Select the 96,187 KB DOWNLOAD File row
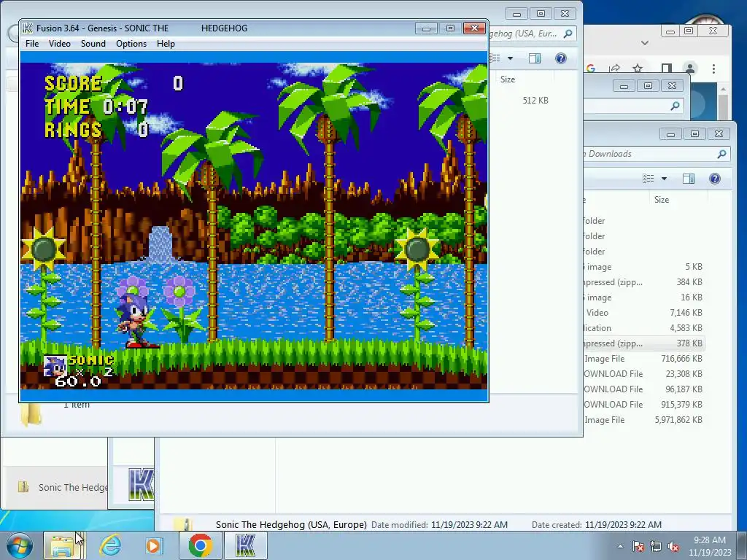The height and width of the screenshot is (560, 747). [x=643, y=389]
